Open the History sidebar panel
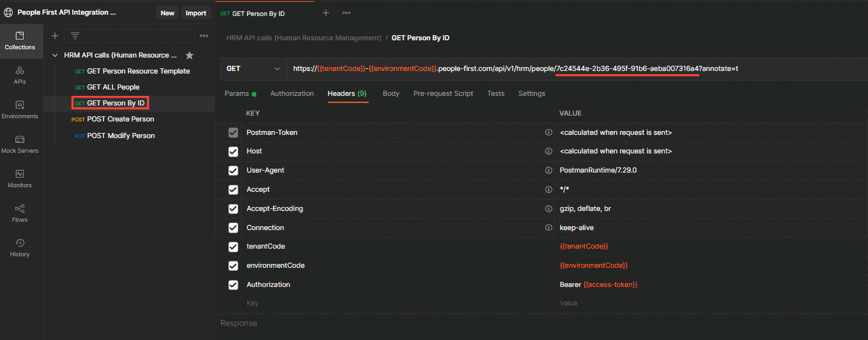The width and height of the screenshot is (868, 340). tap(20, 248)
